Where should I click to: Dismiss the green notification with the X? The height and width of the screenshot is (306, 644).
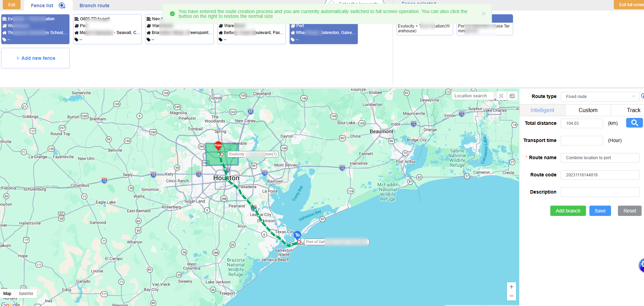point(483,14)
